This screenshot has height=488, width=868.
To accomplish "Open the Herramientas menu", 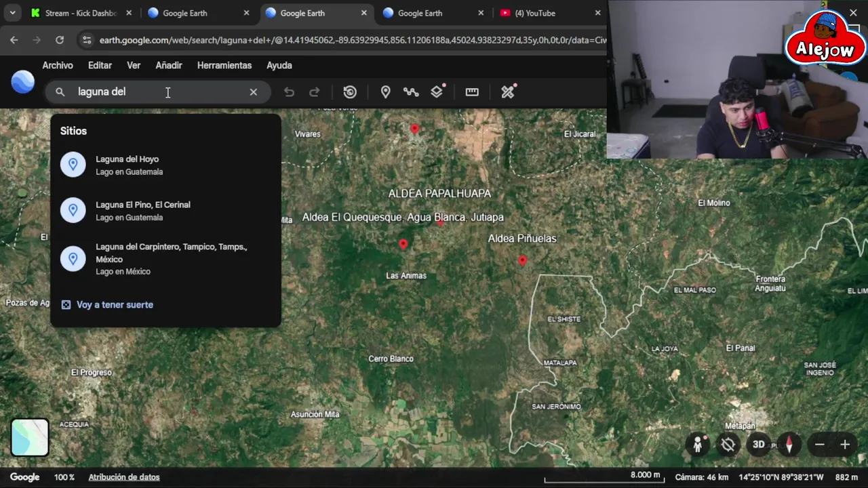I will 224,66.
